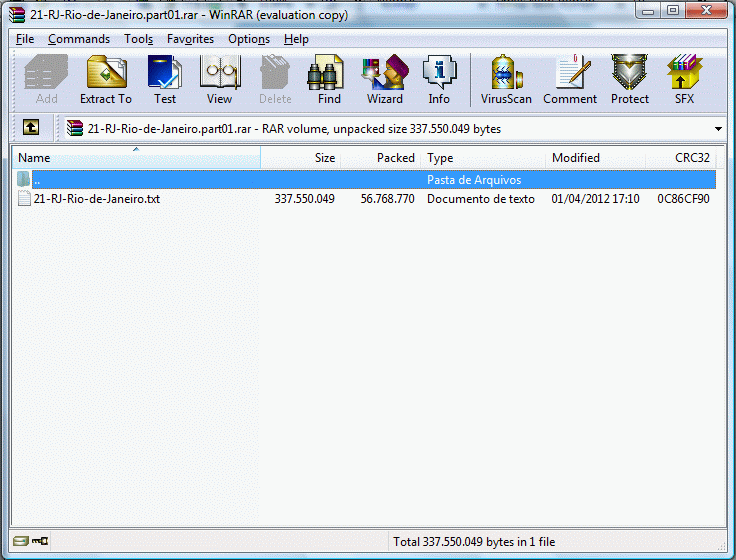Sort files by Modified column

click(x=576, y=158)
